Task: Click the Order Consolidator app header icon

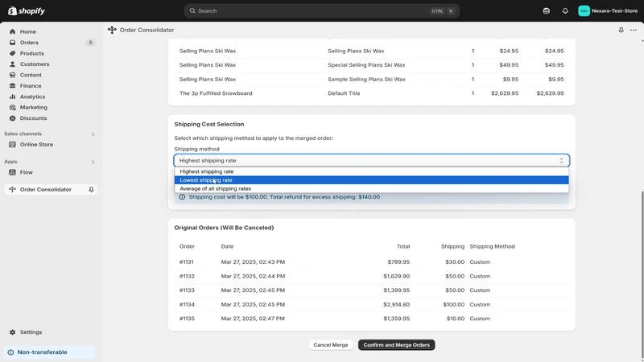Action: point(112,30)
